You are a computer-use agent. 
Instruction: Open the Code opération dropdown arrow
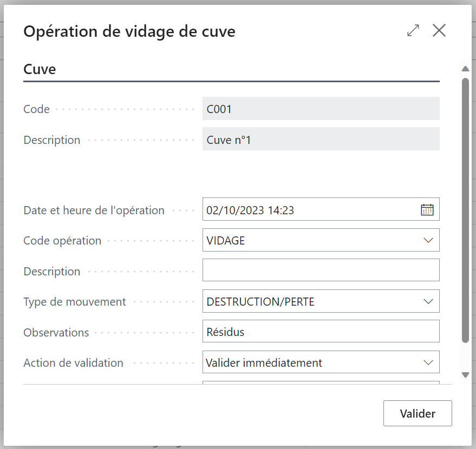(428, 240)
